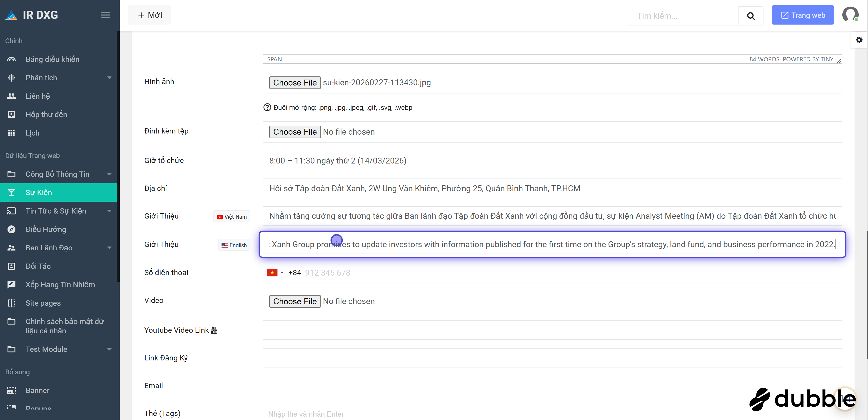868x420 pixels.
Task: Click the Lịch grid icon
Action: pyautogui.click(x=11, y=133)
